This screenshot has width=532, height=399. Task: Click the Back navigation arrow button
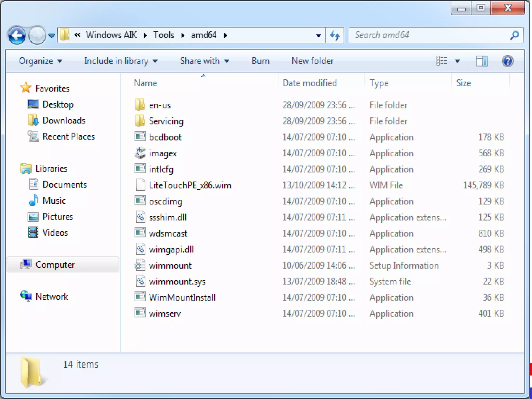click(x=17, y=35)
